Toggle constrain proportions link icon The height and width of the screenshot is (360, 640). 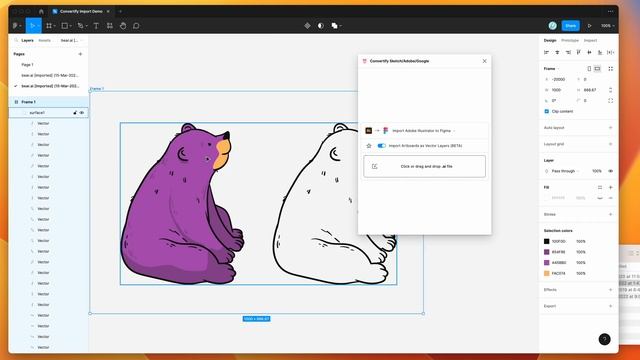tap(611, 90)
